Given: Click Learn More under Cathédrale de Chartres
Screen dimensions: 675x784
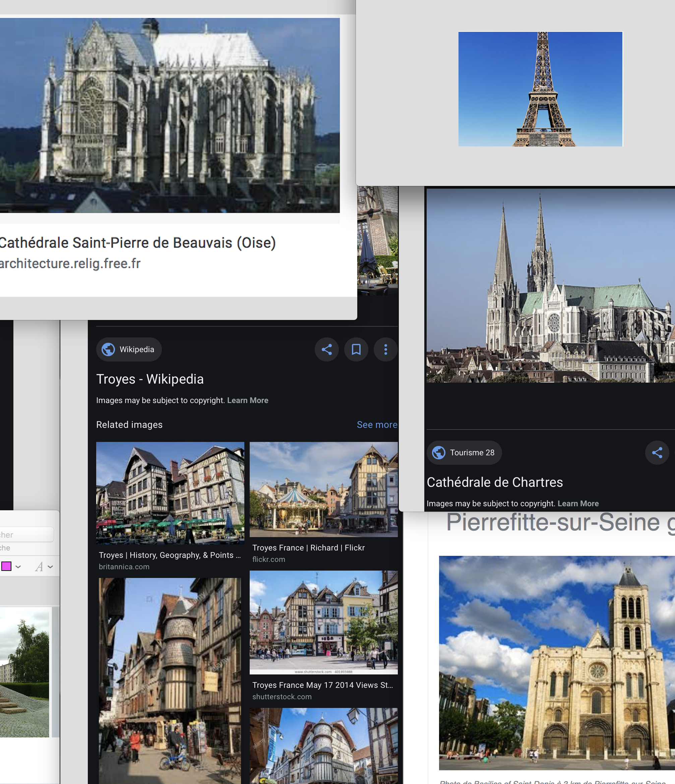Looking at the screenshot, I should 578,504.
